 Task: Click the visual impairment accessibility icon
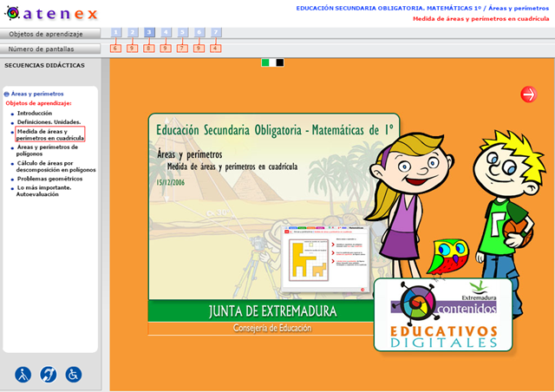[x=23, y=374]
